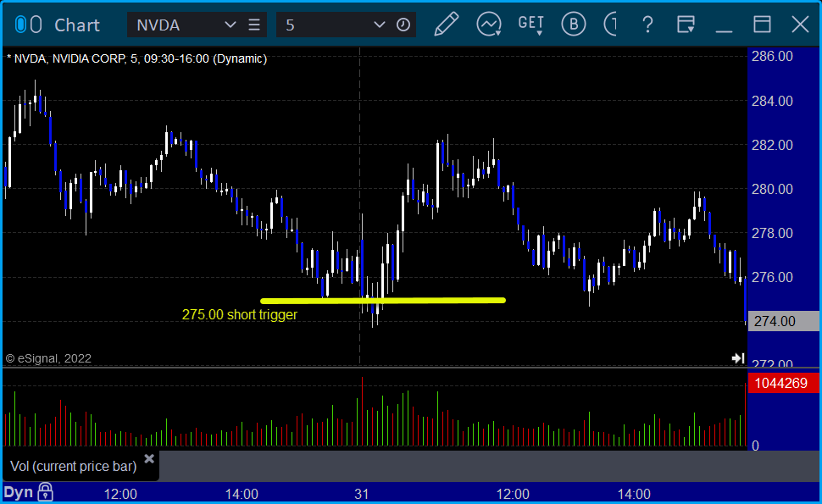The height and width of the screenshot is (504, 822).
Task: Click the 278.00 price axis label
Action: pyautogui.click(x=772, y=233)
